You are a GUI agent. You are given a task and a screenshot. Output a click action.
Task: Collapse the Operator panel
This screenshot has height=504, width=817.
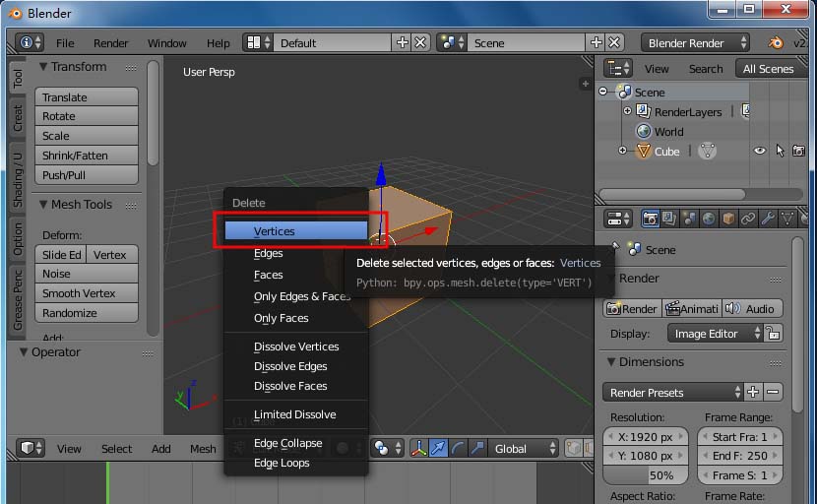[24, 352]
